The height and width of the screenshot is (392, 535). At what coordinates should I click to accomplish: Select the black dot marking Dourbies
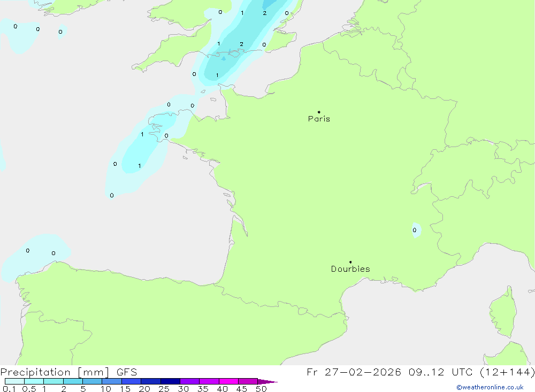tap(350, 262)
